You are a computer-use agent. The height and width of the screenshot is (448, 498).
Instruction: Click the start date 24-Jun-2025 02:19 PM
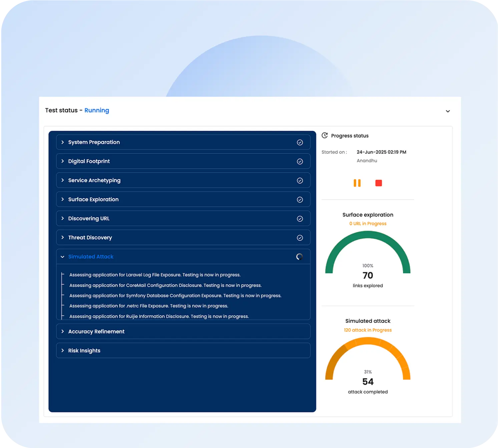pyautogui.click(x=381, y=152)
